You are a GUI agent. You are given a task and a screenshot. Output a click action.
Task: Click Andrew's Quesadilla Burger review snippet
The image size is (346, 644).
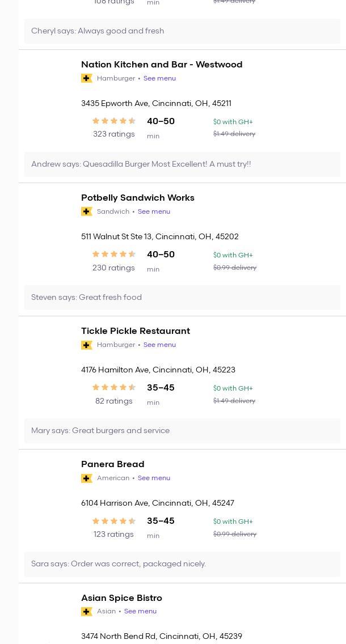(x=141, y=164)
